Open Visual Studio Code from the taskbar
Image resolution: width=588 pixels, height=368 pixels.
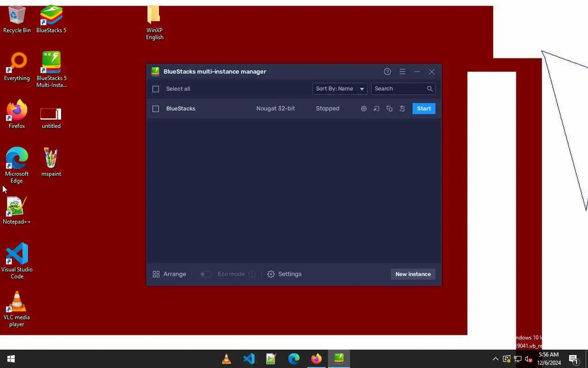coord(249,359)
